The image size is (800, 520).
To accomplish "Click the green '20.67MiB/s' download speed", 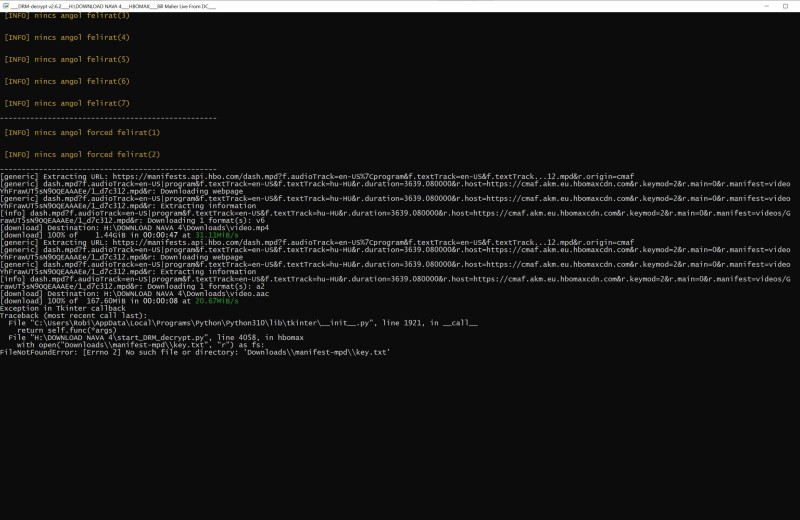I will click(x=217, y=301).
